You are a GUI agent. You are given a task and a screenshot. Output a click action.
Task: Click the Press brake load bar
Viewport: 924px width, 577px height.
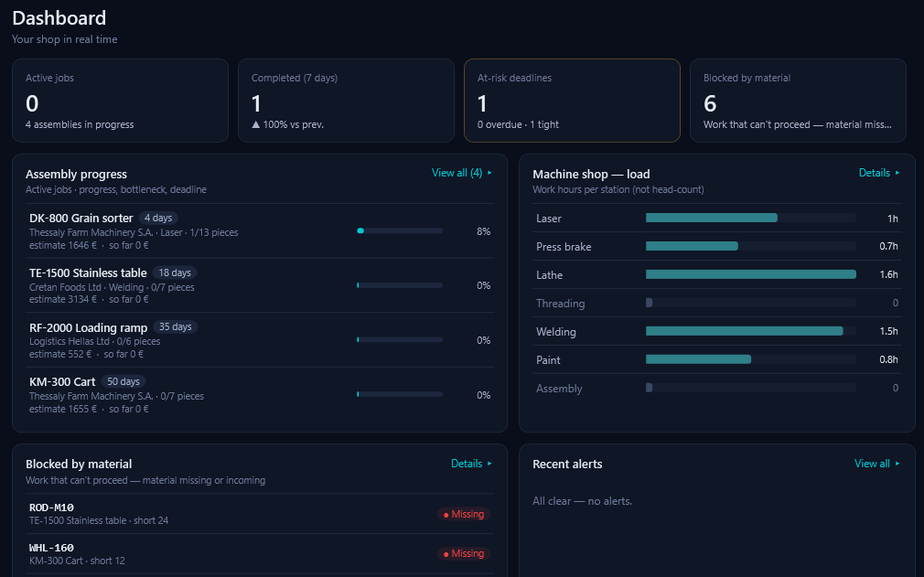pos(751,246)
